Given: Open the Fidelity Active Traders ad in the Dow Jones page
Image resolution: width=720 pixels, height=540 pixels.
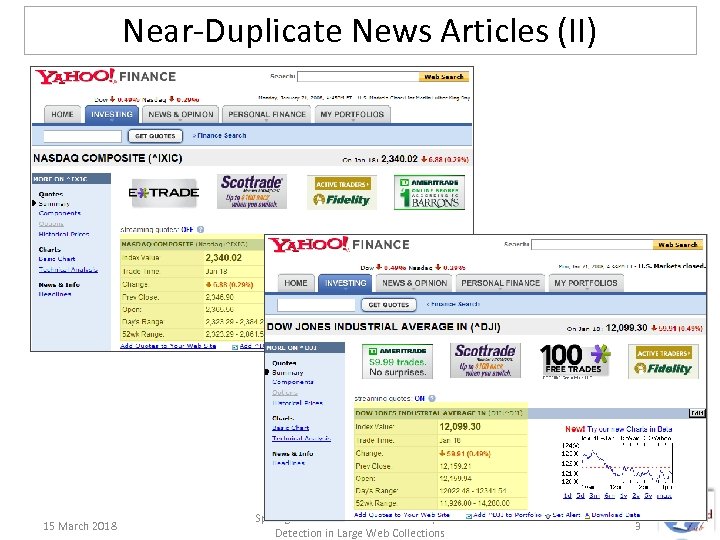Looking at the screenshot, I should pyautogui.click(x=663, y=361).
